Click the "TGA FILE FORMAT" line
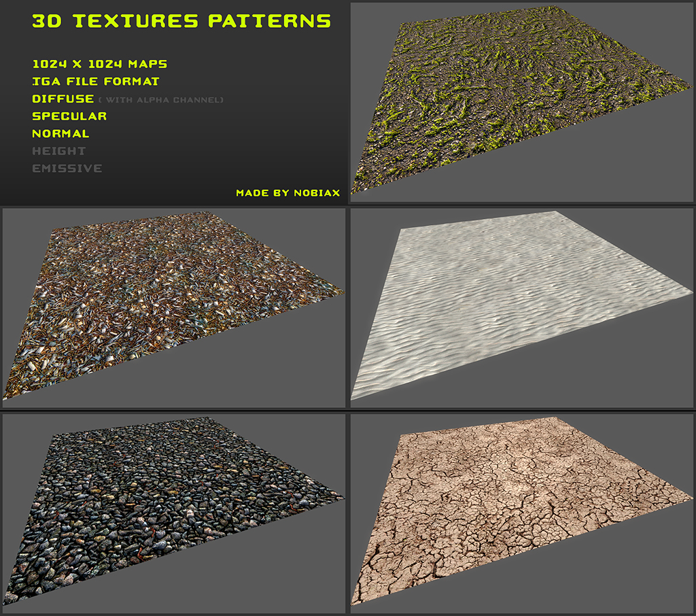The width and height of the screenshot is (696, 616). 96,82
